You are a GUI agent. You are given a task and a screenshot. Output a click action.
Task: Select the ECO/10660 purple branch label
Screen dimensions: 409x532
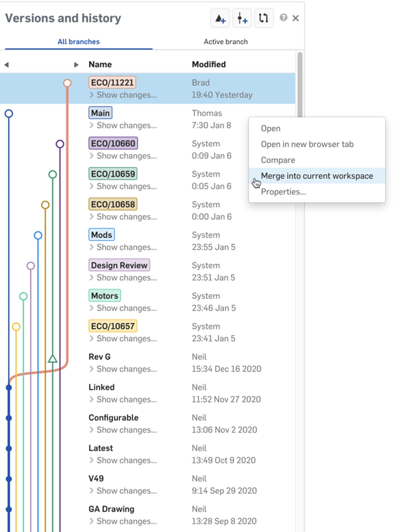click(113, 143)
